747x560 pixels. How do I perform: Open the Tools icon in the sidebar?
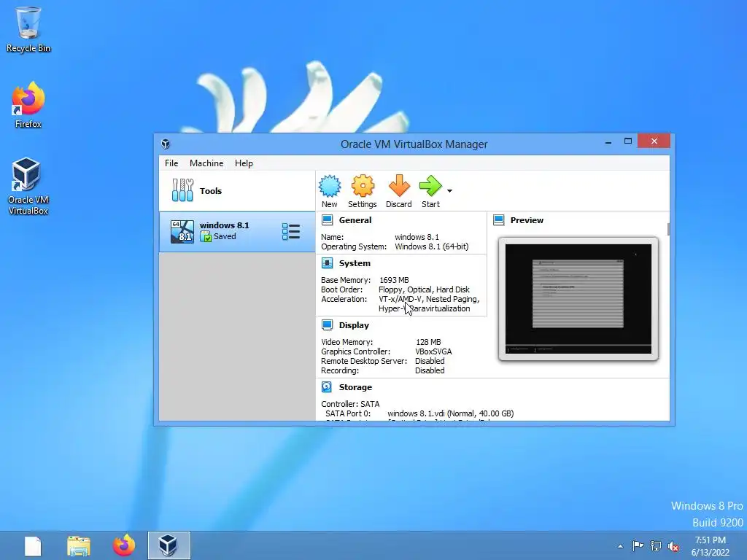pyautogui.click(x=182, y=190)
